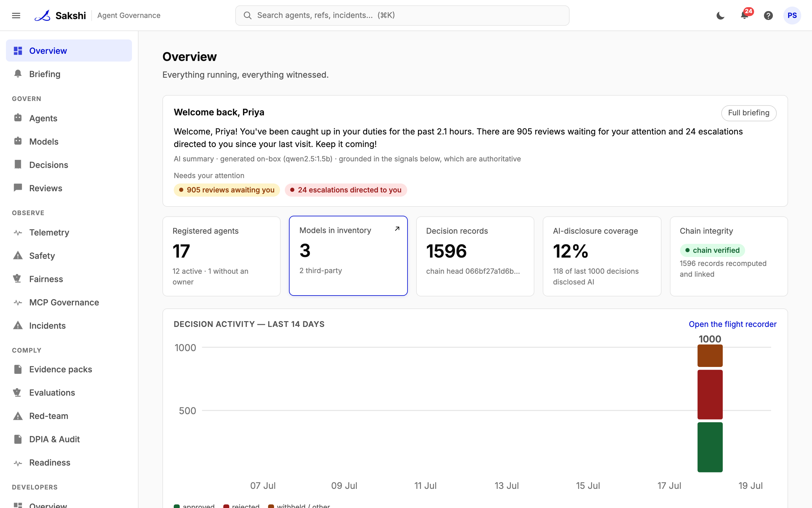This screenshot has width=812, height=508.
Task: Select the Overview dashboard icon in sidebar
Action: coord(18,51)
